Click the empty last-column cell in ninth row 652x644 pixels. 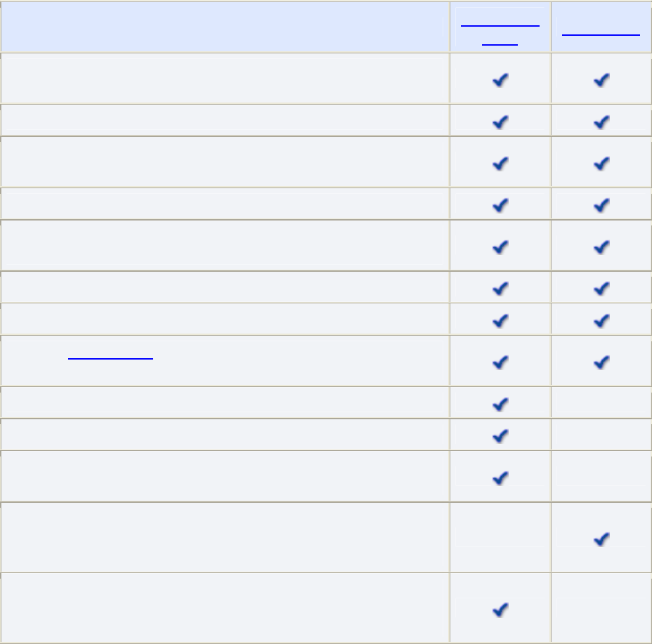click(x=601, y=402)
